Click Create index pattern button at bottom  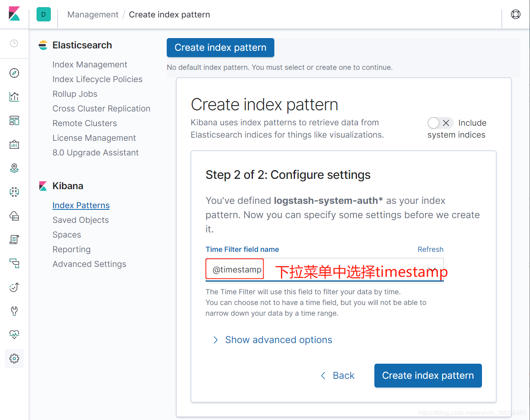click(428, 376)
